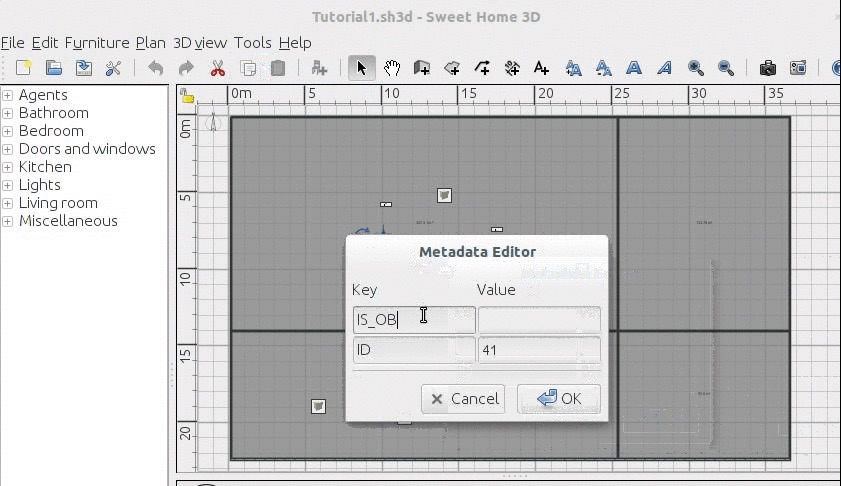Undo the last action
Image resolution: width=841 pixels, height=486 pixels.
(x=156, y=68)
